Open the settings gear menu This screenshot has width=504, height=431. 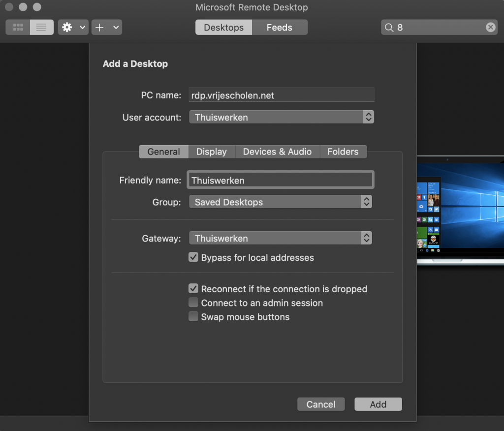coord(67,28)
